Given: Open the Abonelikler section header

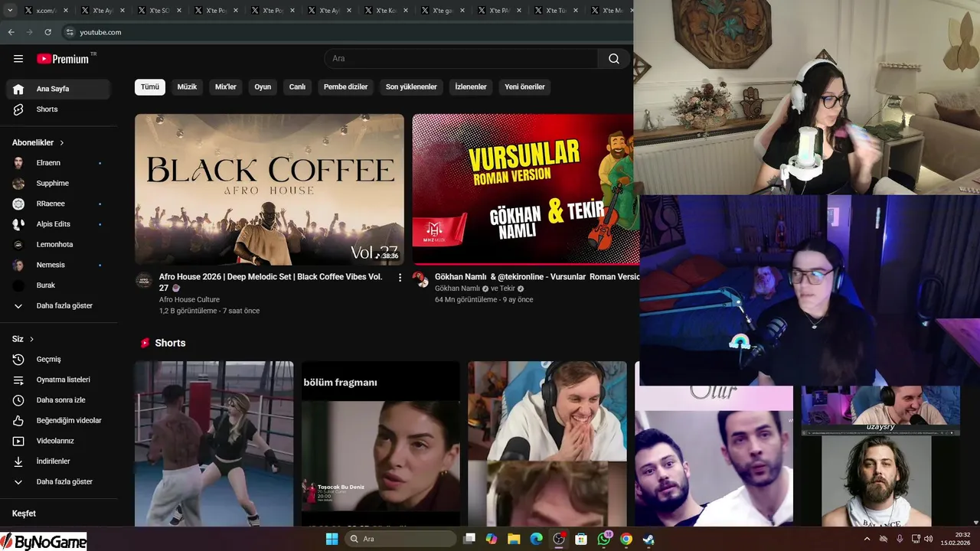Looking at the screenshot, I should pos(38,142).
